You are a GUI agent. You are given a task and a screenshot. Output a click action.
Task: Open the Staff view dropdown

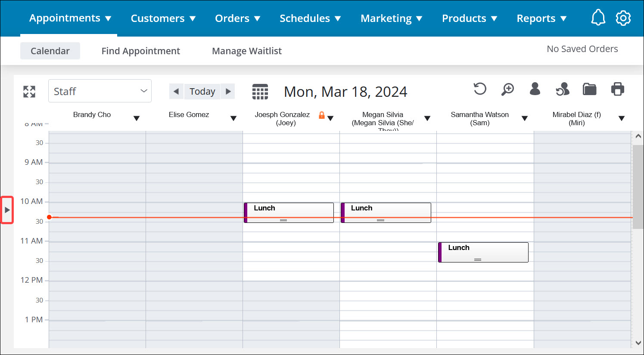[100, 91]
